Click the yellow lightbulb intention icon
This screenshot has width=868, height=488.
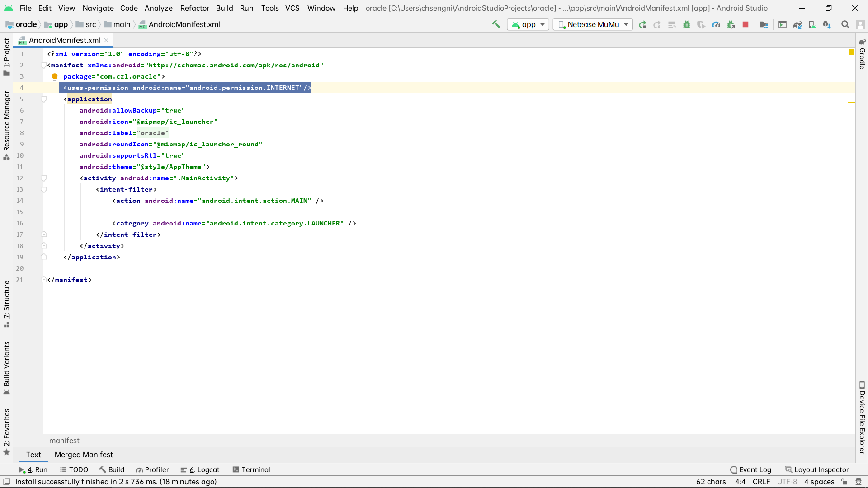pyautogui.click(x=55, y=76)
